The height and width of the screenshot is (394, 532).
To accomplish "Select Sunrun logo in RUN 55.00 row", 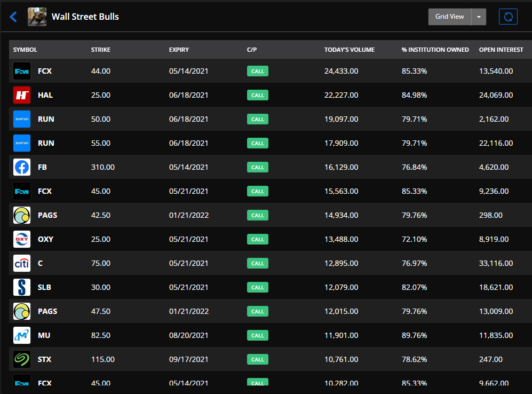I will 22,143.
